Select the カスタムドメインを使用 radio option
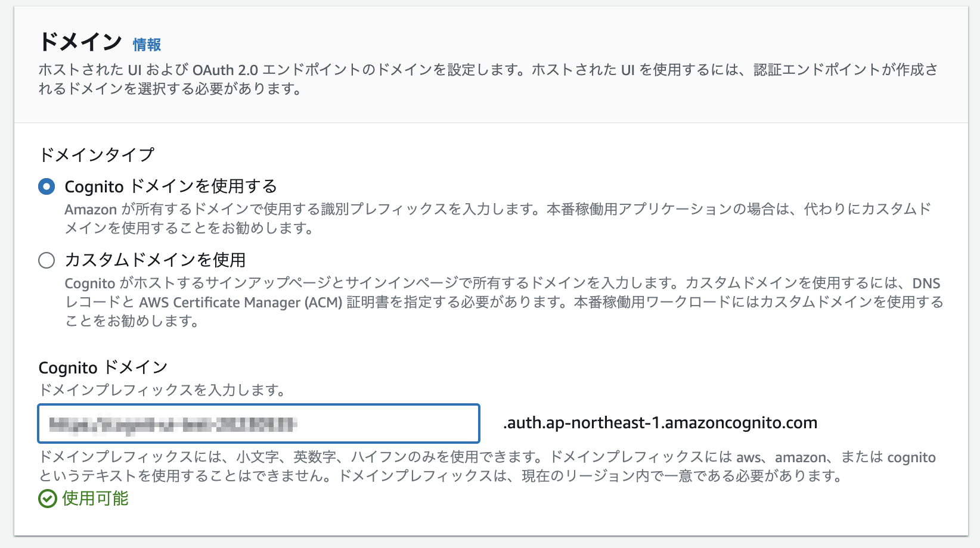This screenshot has width=980, height=548. 44,260
